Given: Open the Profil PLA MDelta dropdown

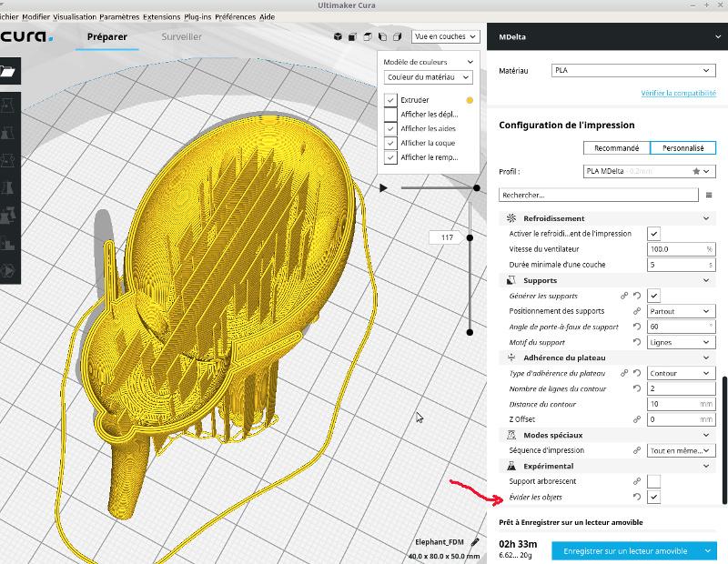Looking at the screenshot, I should pos(649,171).
